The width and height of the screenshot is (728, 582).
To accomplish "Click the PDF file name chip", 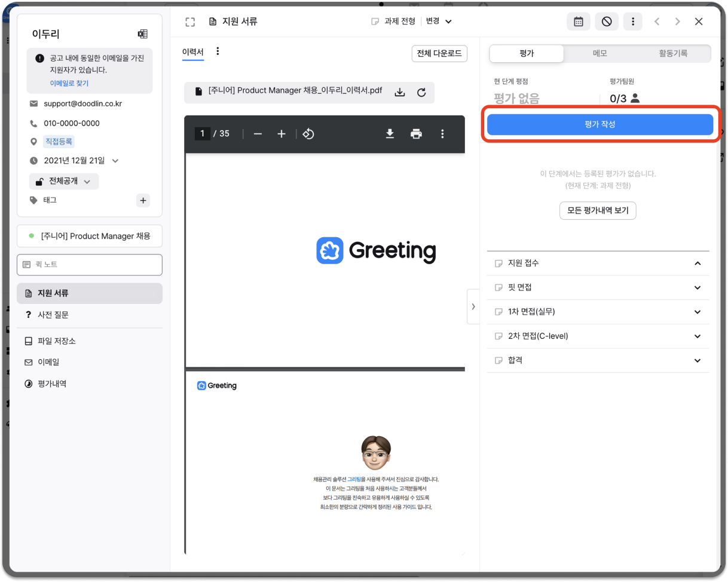I will (x=309, y=92).
